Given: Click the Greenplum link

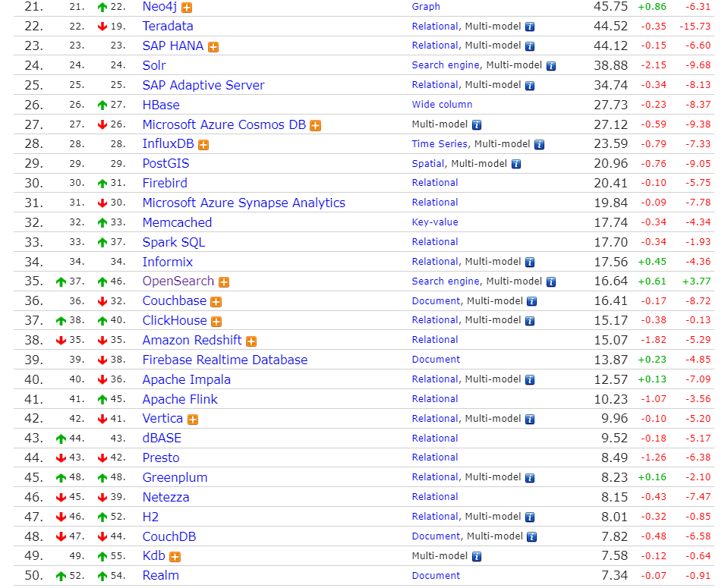Looking at the screenshot, I should pos(175,477).
